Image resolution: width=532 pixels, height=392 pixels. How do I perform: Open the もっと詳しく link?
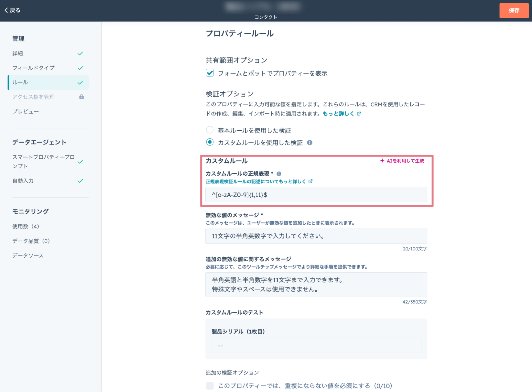point(338,114)
